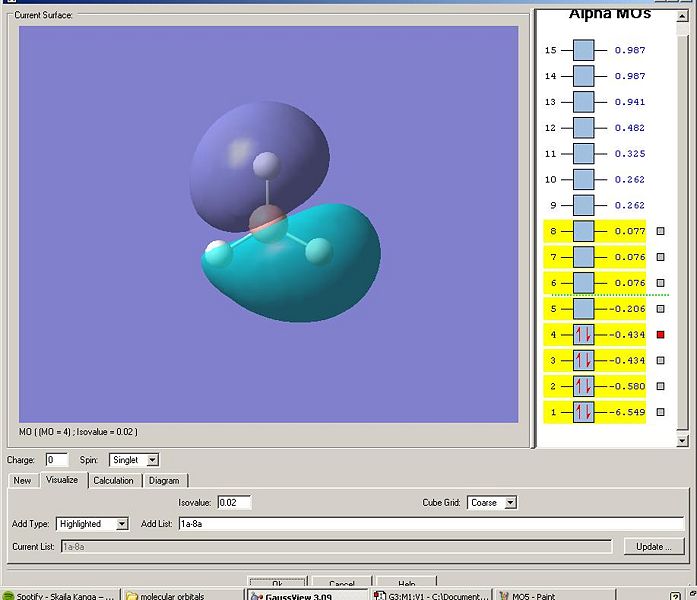The image size is (697, 600).
Task: Click the Alpha MOs heading
Action: [x=610, y=13]
